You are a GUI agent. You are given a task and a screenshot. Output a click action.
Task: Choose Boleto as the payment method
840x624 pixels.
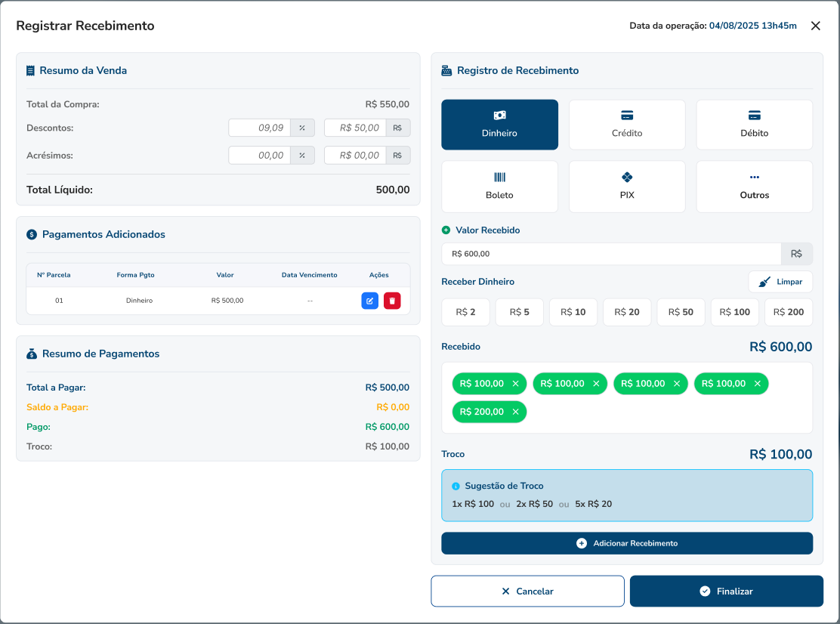(x=499, y=187)
